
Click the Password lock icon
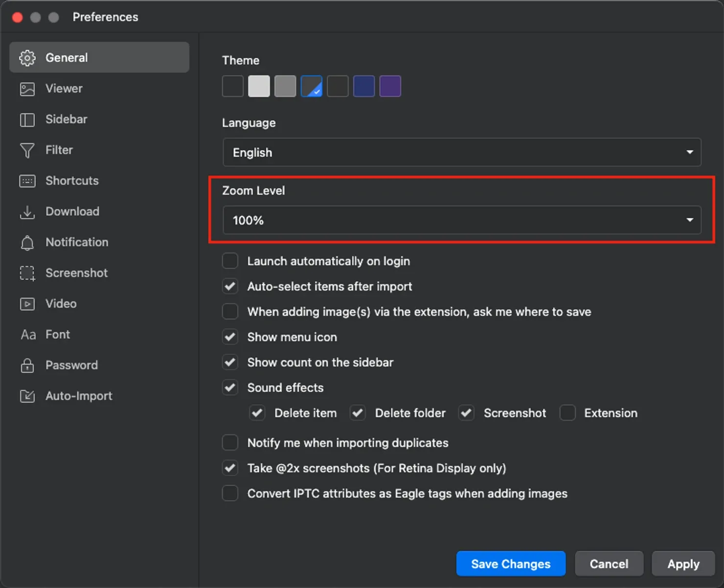27,365
